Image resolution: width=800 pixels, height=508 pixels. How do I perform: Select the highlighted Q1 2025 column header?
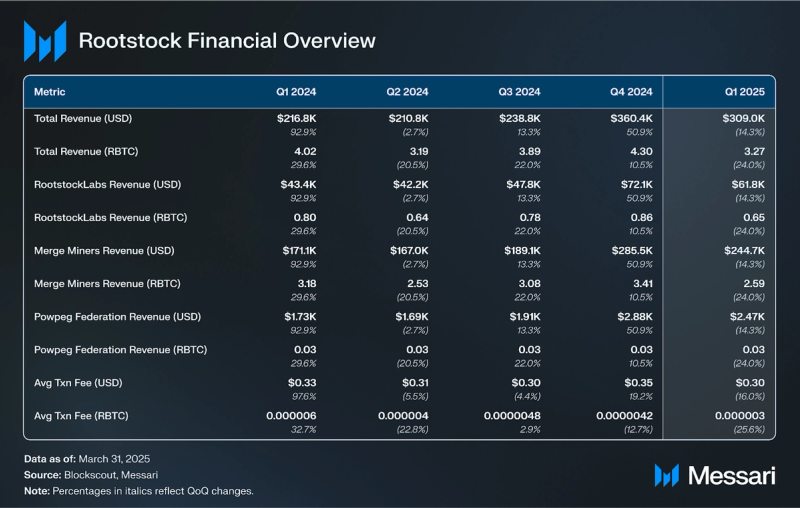point(745,92)
